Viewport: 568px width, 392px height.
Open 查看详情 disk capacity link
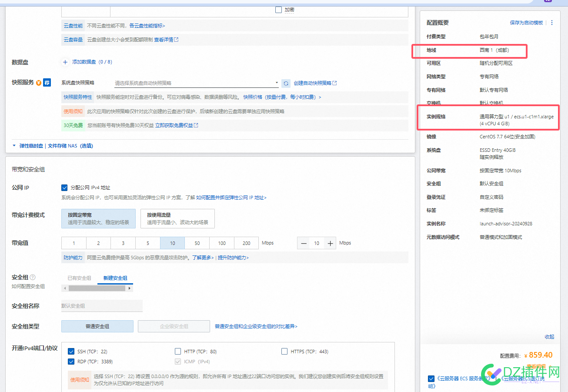(x=166, y=40)
